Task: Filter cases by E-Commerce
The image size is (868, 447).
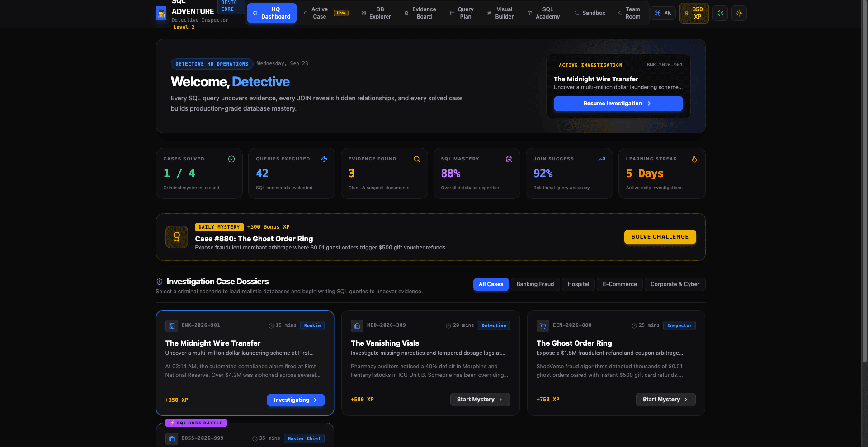Action: tap(620, 284)
